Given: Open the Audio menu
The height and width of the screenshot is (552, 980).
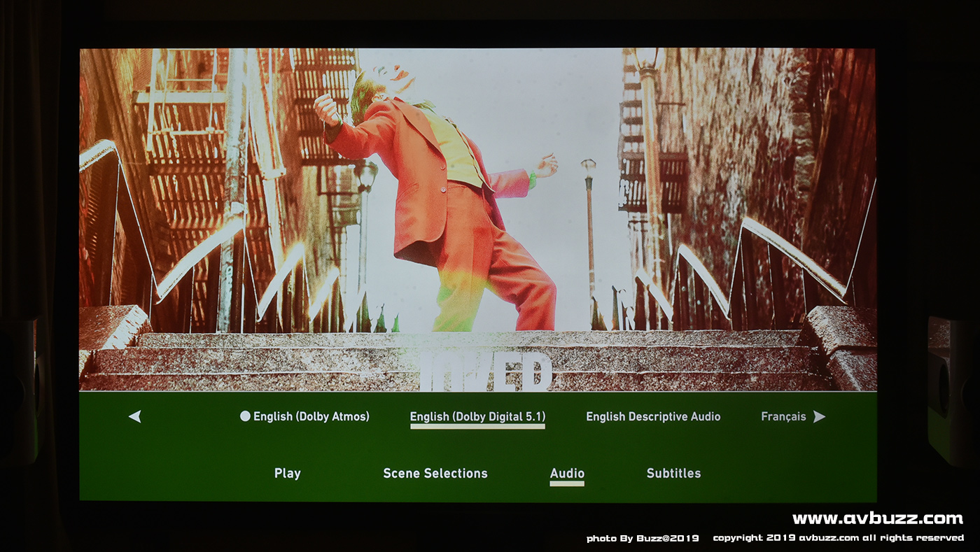Looking at the screenshot, I should [x=567, y=473].
